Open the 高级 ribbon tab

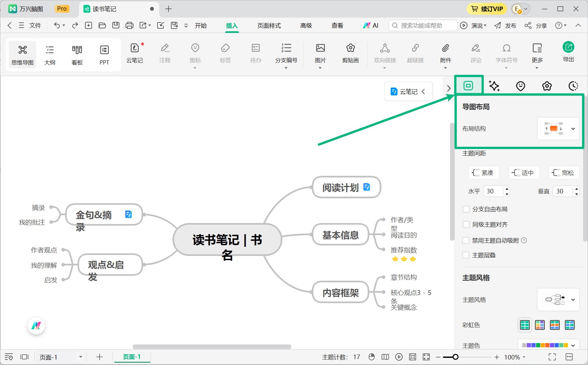pyautogui.click(x=306, y=26)
